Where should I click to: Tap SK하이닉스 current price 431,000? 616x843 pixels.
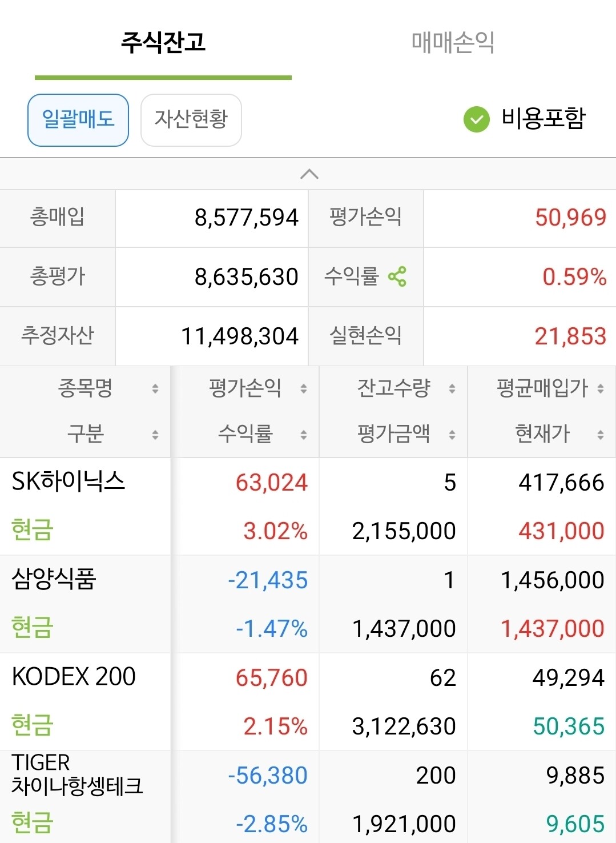pyautogui.click(x=561, y=531)
